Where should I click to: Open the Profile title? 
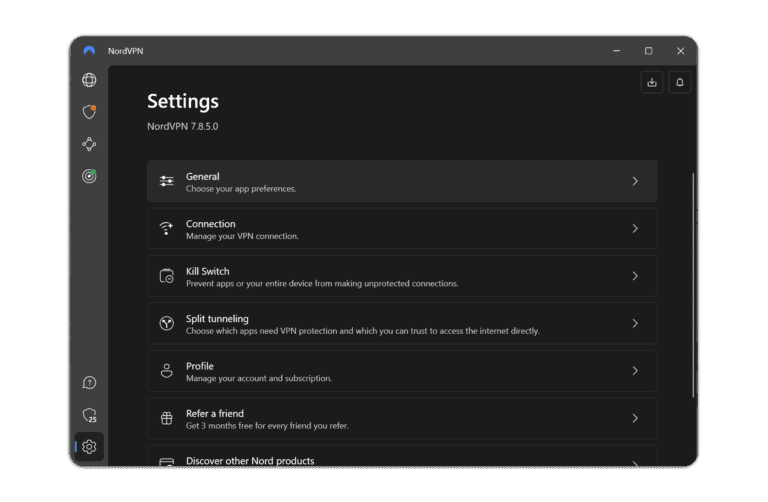click(199, 366)
